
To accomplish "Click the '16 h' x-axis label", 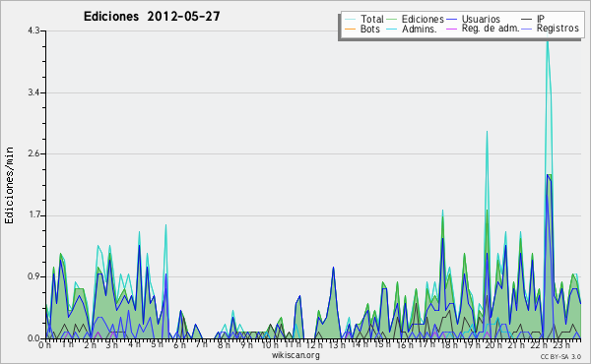I will coord(405,344).
